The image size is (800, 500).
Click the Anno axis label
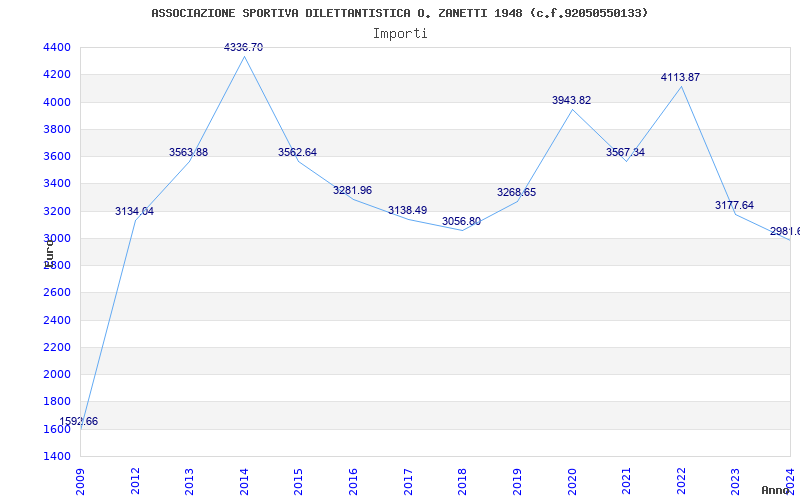click(776, 490)
